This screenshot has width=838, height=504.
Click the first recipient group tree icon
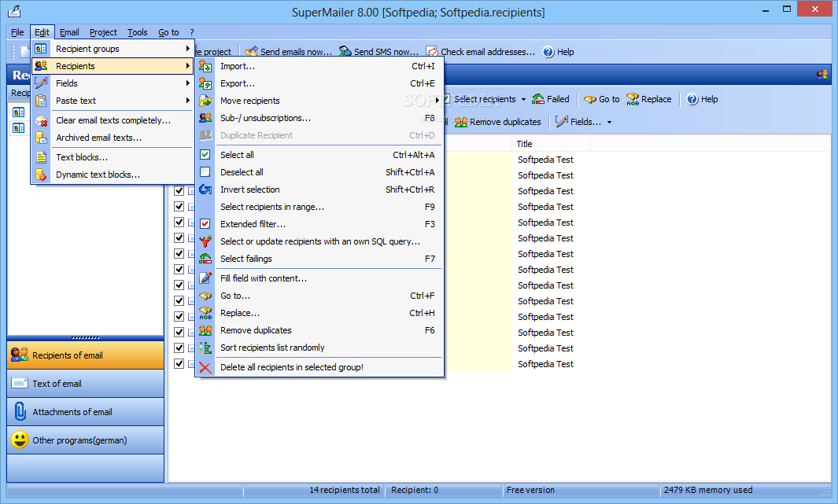19,112
